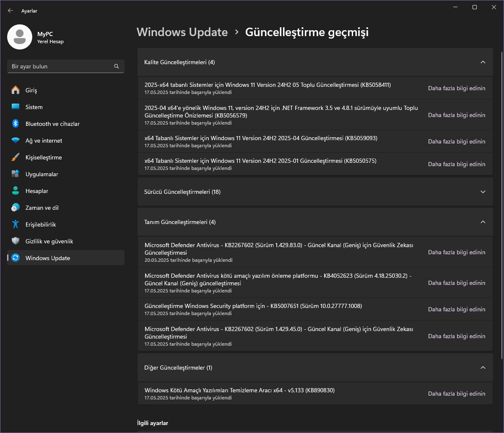This screenshot has width=504, height=433.
Task: Open the MyPC account avatar
Action: [20, 37]
